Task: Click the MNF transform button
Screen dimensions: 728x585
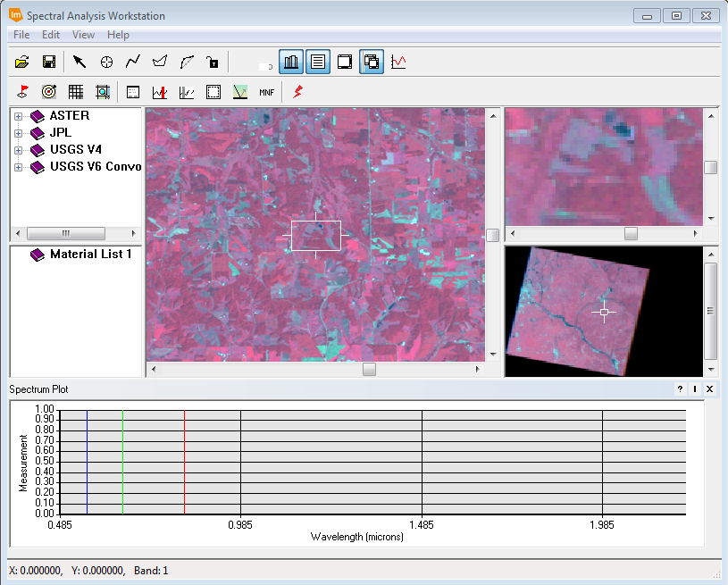Action: click(x=266, y=92)
